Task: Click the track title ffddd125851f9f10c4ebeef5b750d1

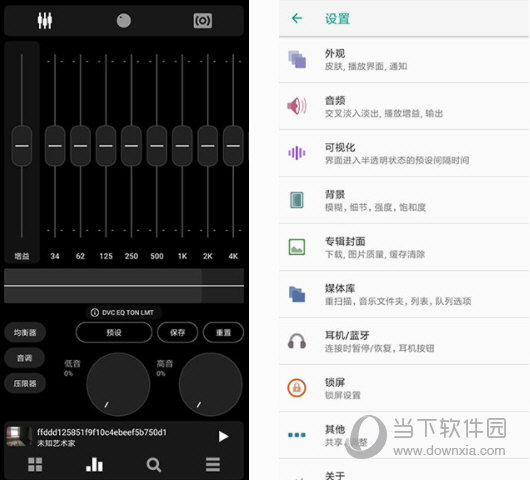Action: point(102,432)
